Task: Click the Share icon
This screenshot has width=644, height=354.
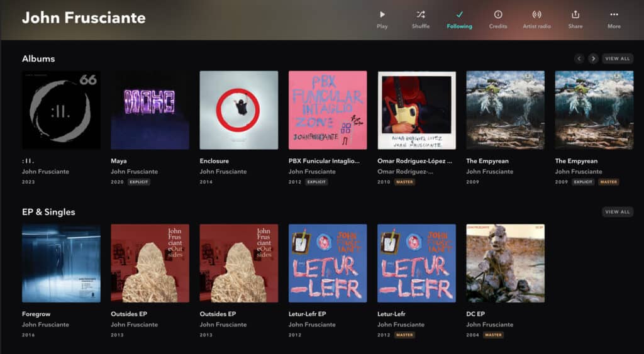Action: 575,14
